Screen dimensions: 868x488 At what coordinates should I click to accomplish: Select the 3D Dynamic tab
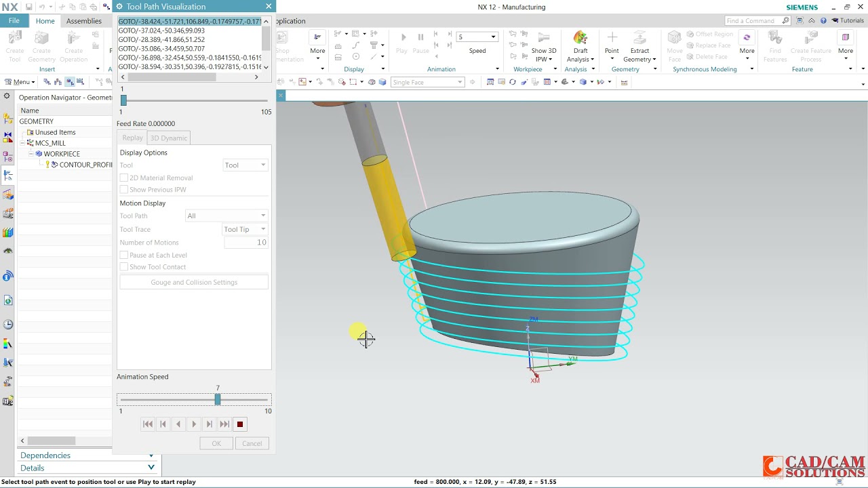click(169, 138)
